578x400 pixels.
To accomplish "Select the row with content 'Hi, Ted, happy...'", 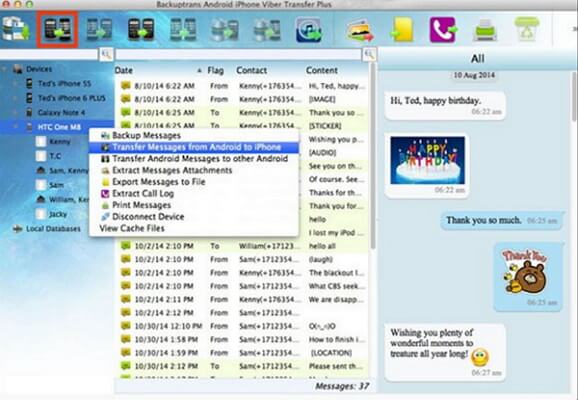I will (x=243, y=86).
